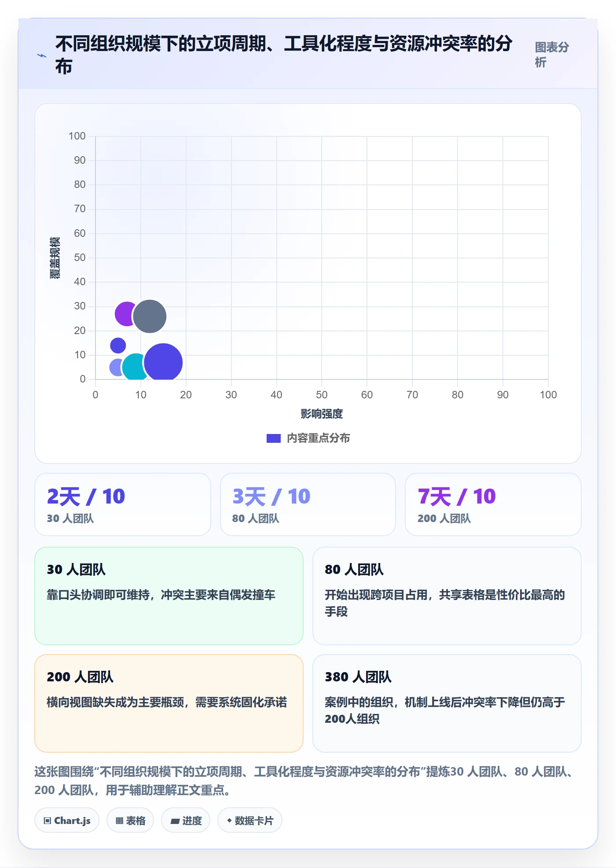Screen dimensions: 616x868
Task: Click the purple bubble near value 30
Action: point(124,314)
